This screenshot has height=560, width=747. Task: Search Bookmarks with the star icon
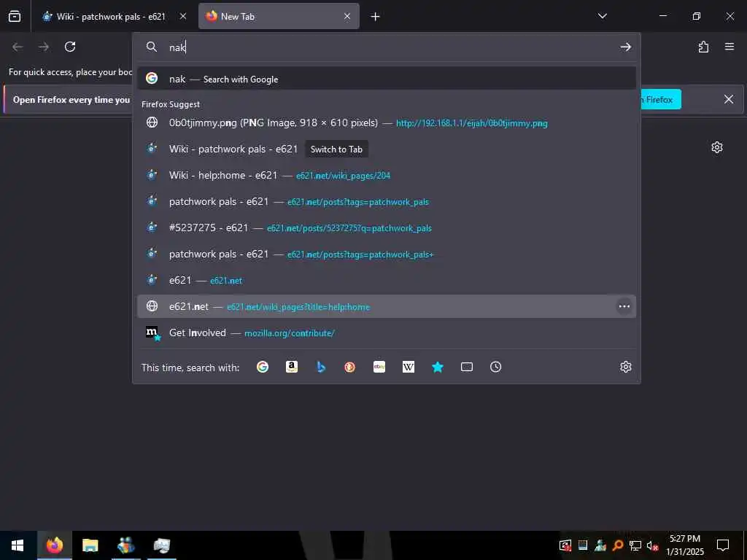coord(438,367)
